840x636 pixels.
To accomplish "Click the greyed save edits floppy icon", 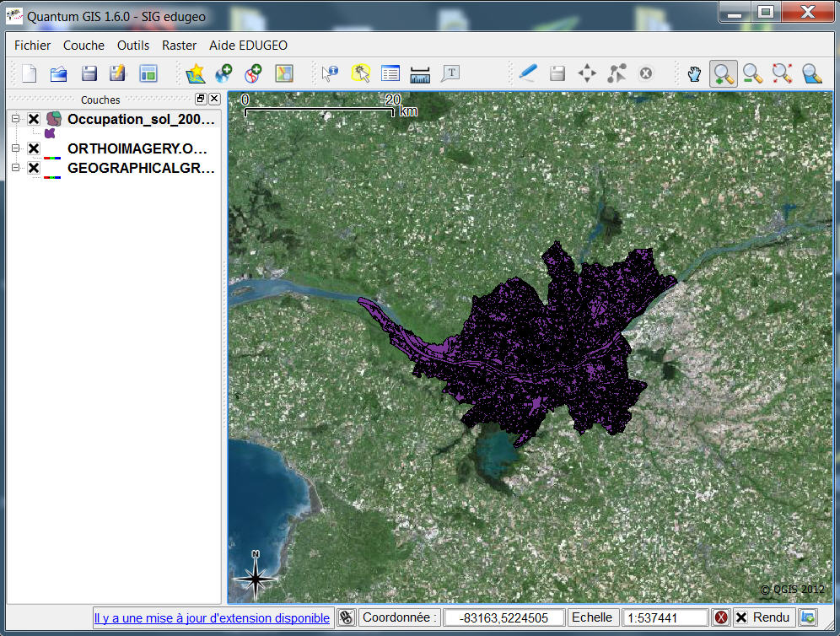I will pos(557,73).
